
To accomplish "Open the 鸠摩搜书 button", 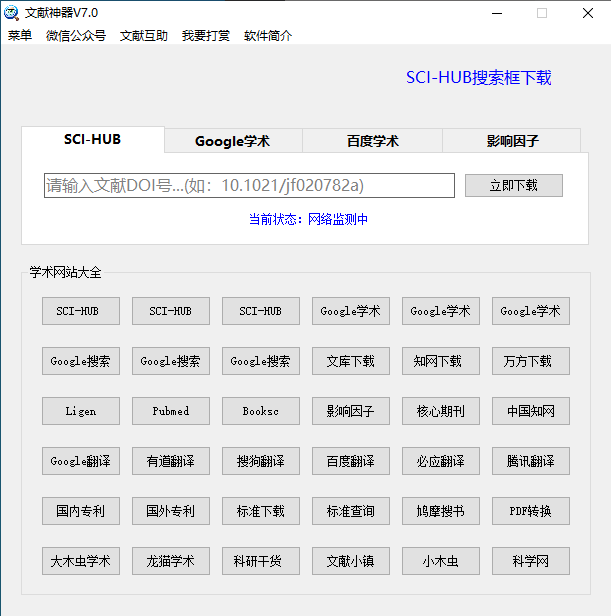I will click(x=441, y=511).
